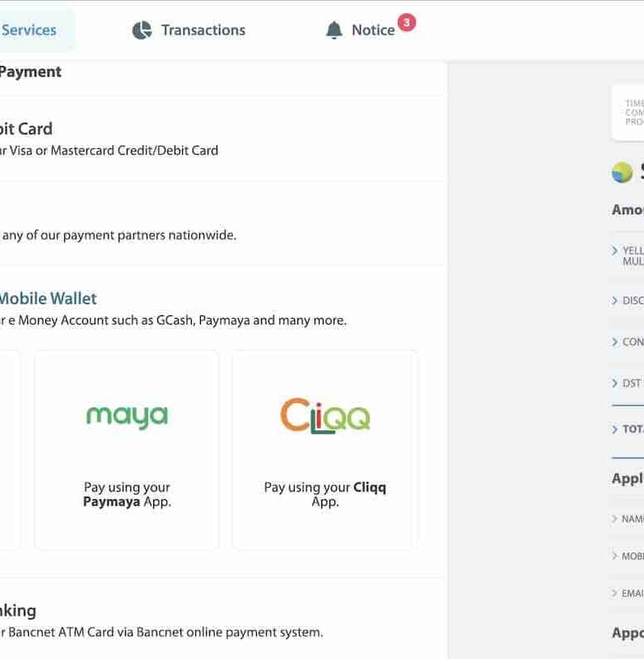Expand the NAME row chevron
644x659 pixels.
(615, 519)
